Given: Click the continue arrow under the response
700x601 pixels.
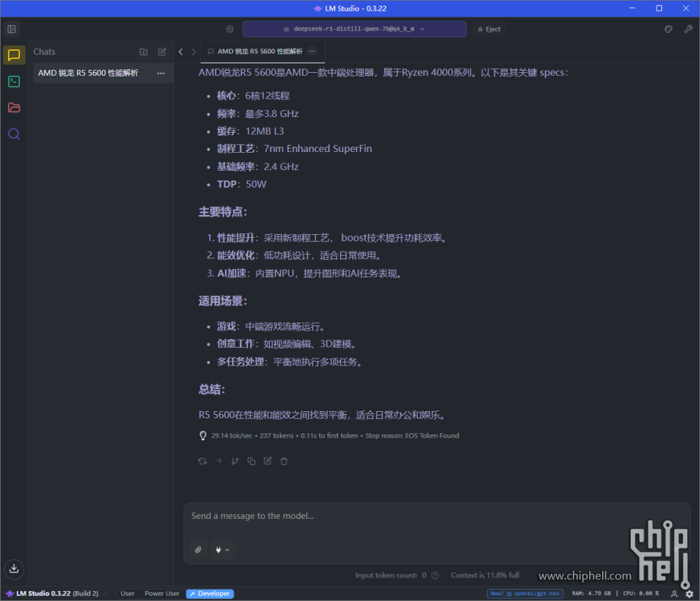Looking at the screenshot, I should coord(219,461).
